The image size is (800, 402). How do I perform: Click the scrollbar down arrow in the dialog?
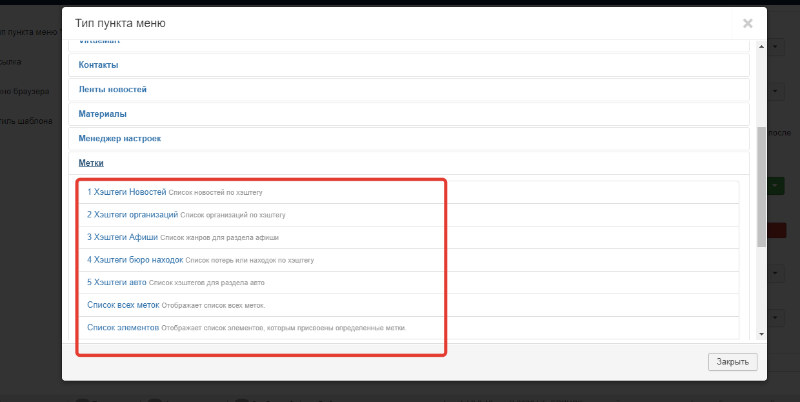click(761, 334)
